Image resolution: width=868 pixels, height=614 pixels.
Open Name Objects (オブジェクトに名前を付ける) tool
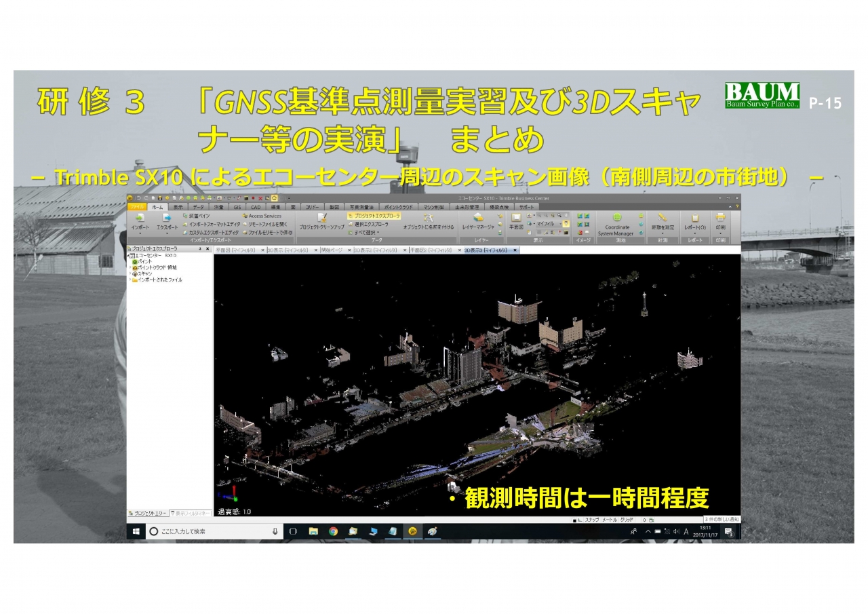click(429, 222)
